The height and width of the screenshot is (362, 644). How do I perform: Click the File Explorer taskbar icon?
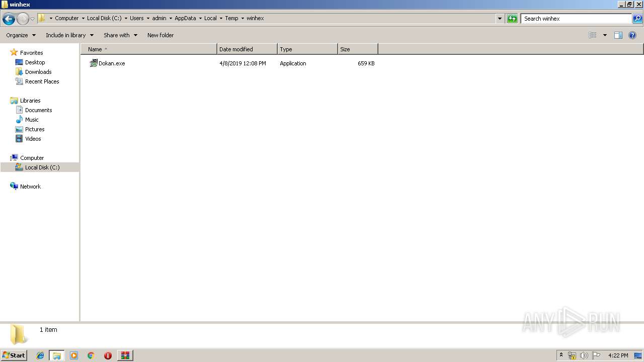(x=57, y=355)
